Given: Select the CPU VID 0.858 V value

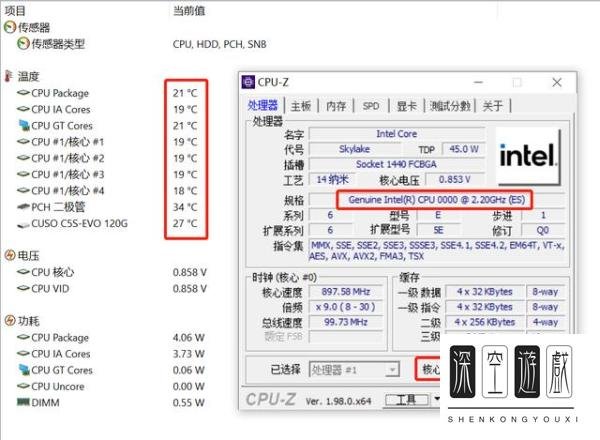Looking at the screenshot, I should pyautogui.click(x=189, y=288).
